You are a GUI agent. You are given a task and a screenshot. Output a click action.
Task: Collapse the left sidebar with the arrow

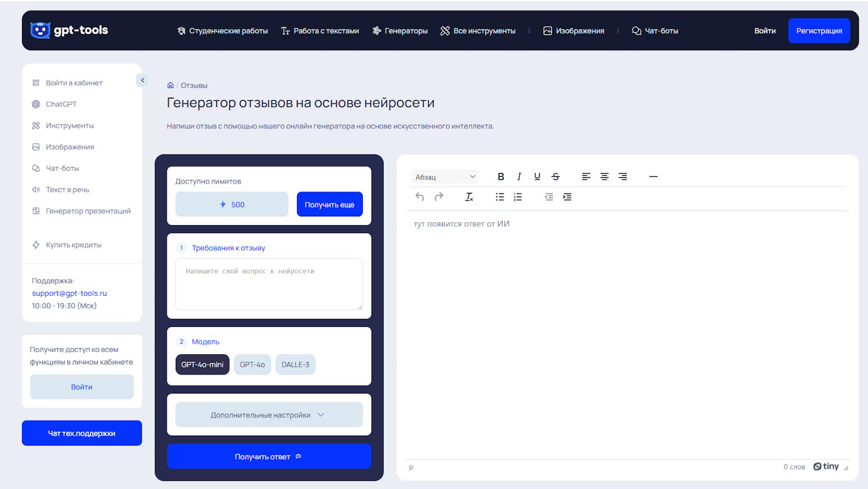click(142, 80)
